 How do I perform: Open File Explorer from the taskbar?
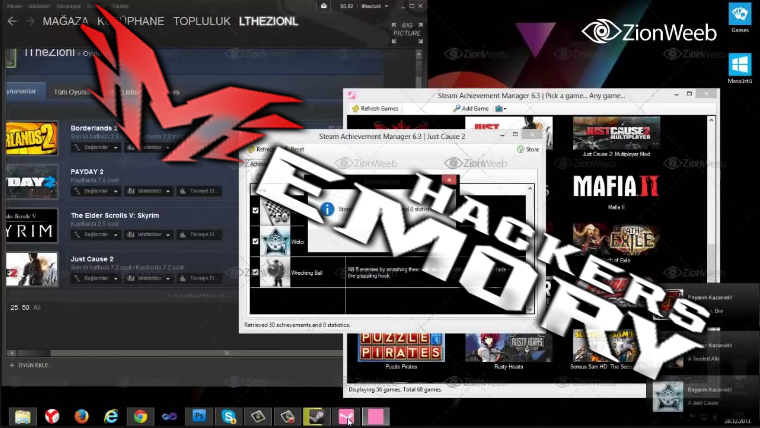(23, 416)
